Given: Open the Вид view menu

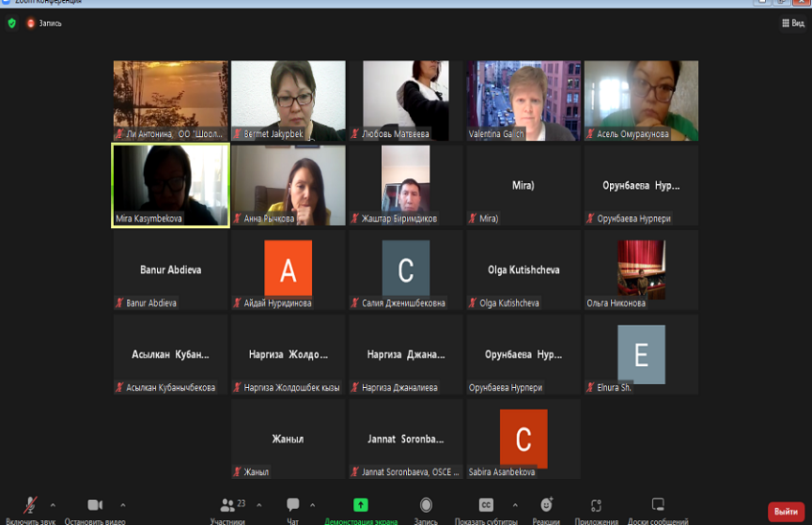Looking at the screenshot, I should (x=793, y=23).
